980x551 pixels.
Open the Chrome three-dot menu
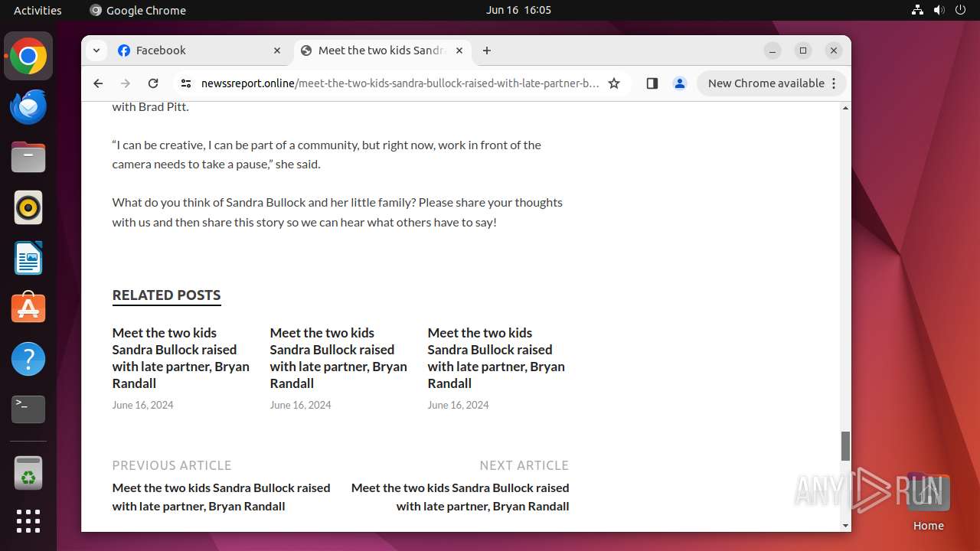point(834,83)
